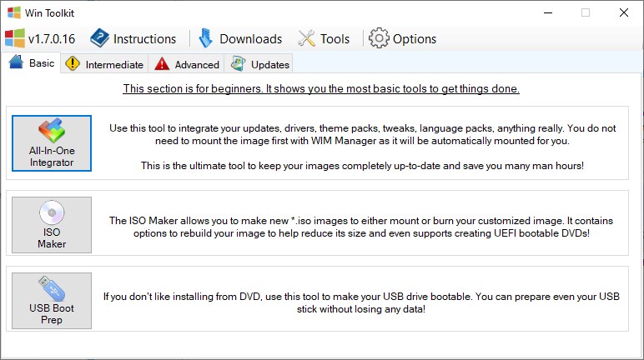The height and width of the screenshot is (360, 644).
Task: Click the Updates tab package icon
Action: click(239, 64)
